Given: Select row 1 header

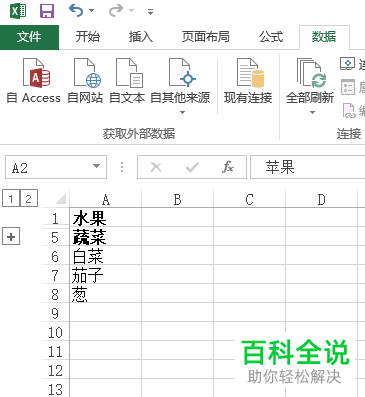Looking at the screenshot, I should pyautogui.click(x=55, y=219).
